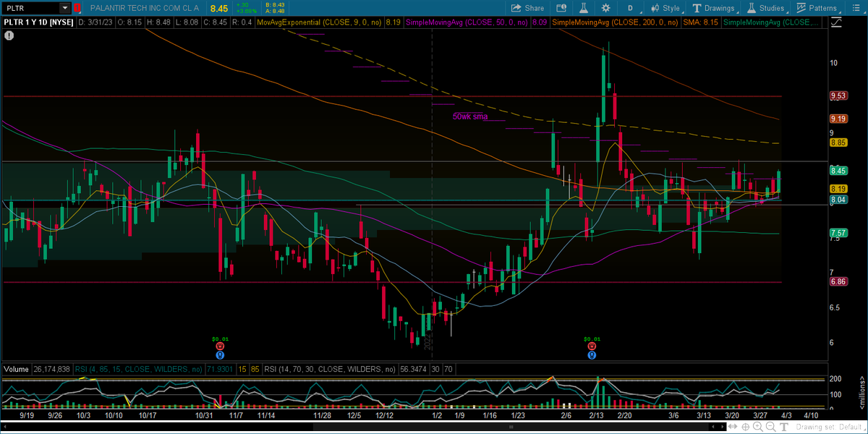Click the left red earnings bell icon
868x434 pixels.
coord(220,346)
